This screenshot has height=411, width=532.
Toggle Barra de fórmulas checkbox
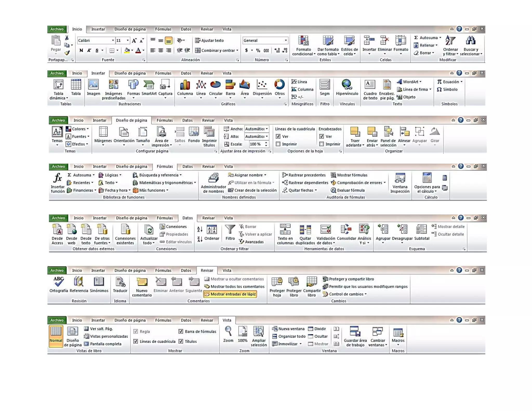(x=181, y=331)
